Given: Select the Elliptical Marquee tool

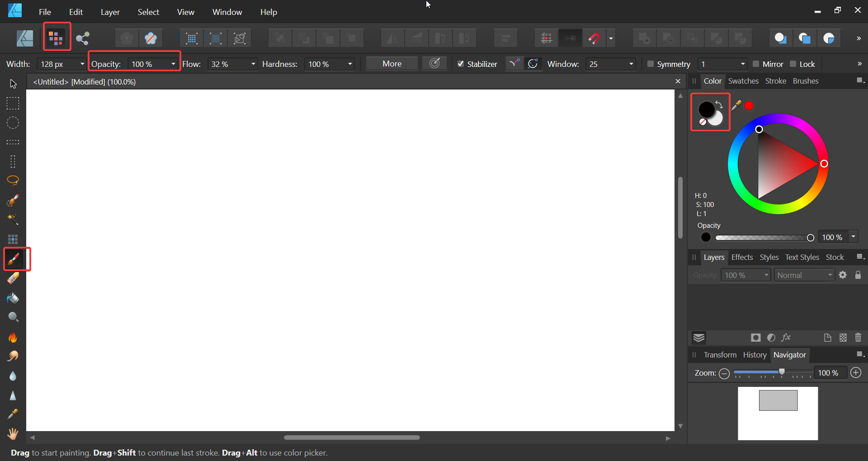Looking at the screenshot, I should point(13,123).
